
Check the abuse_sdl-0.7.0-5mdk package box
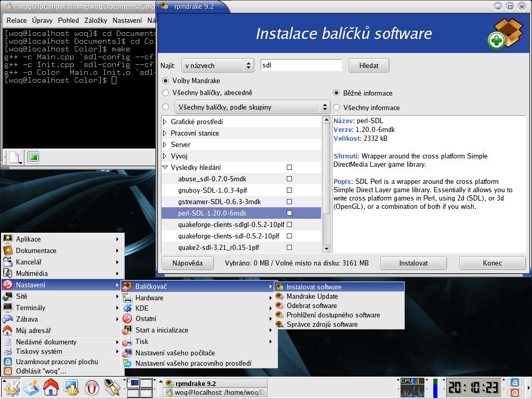[289, 179]
